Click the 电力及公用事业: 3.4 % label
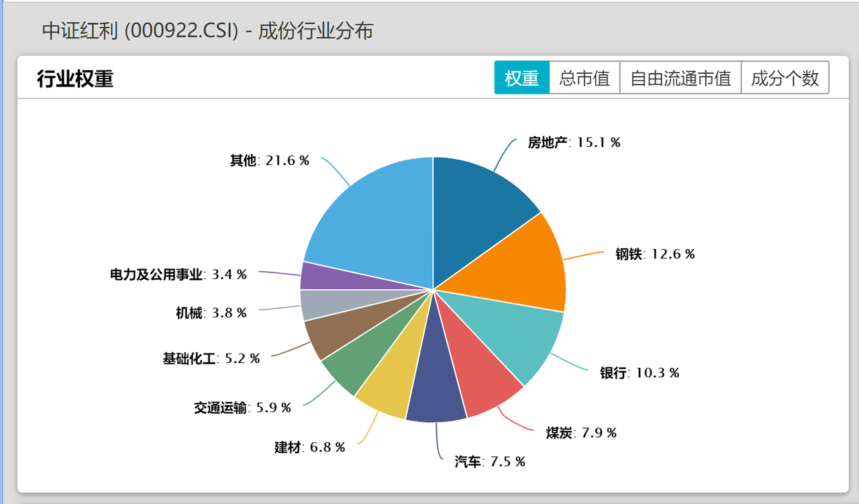859x504 pixels. click(x=179, y=274)
